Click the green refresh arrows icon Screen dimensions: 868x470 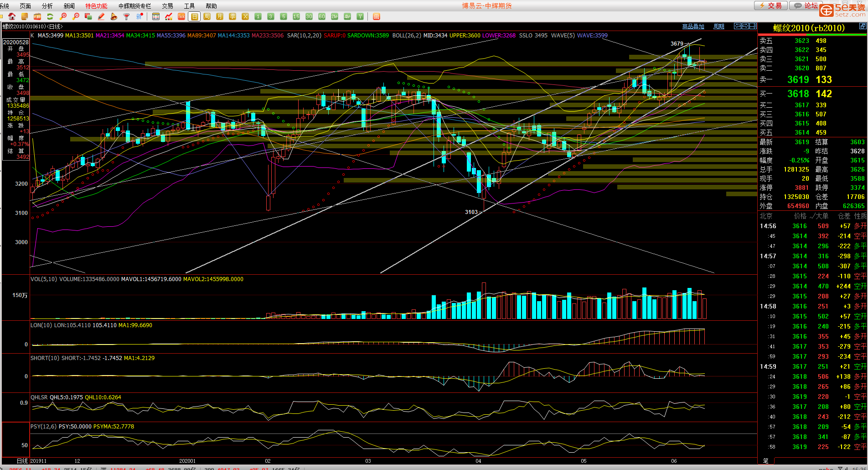(x=50, y=16)
